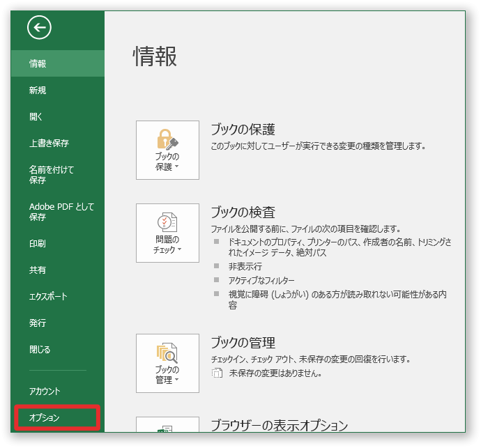The image size is (481, 448).
Task: Select 情報 in the sidebar
Action: [x=58, y=63]
